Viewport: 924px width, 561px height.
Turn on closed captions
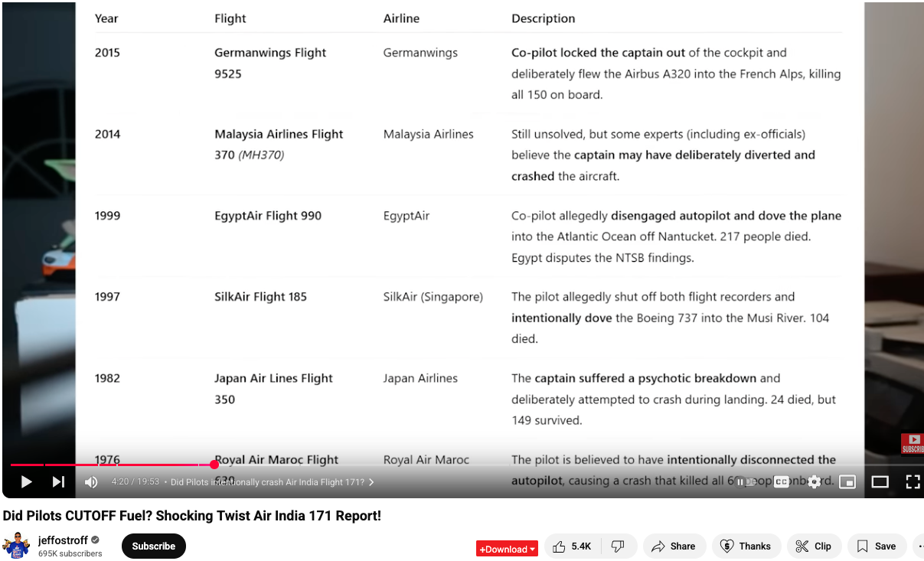tap(781, 481)
